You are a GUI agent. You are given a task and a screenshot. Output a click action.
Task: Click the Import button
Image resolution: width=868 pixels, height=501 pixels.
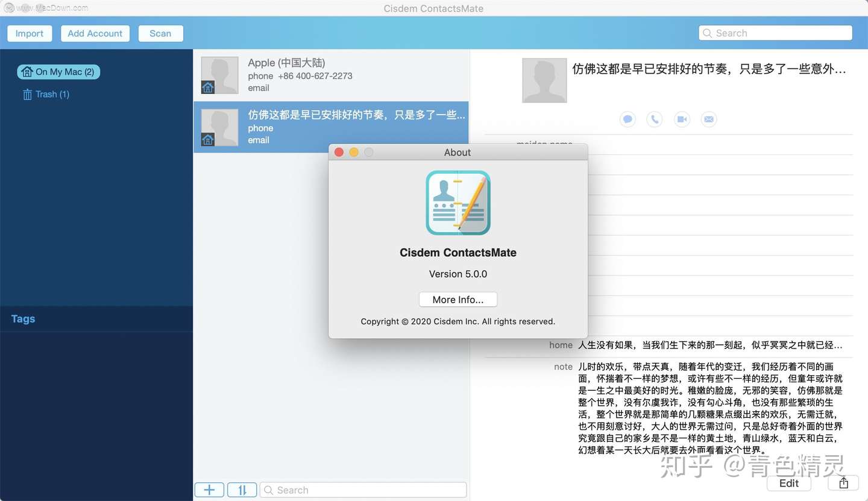tap(30, 33)
